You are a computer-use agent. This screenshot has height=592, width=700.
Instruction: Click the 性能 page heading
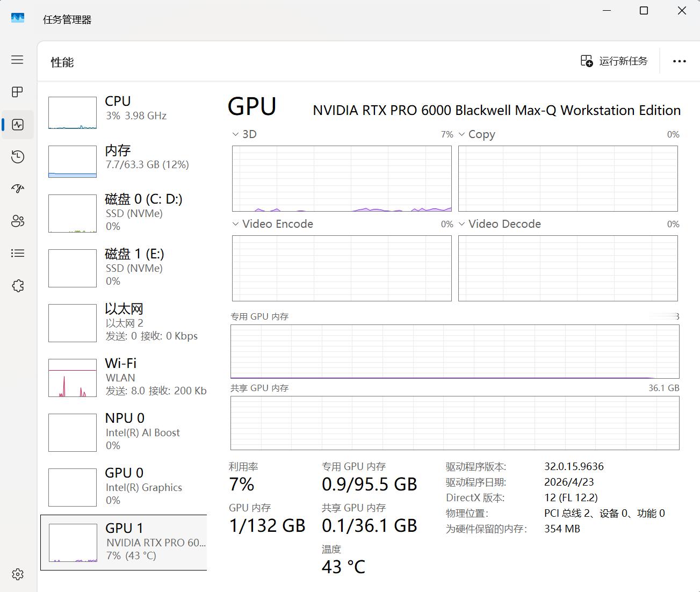click(62, 62)
